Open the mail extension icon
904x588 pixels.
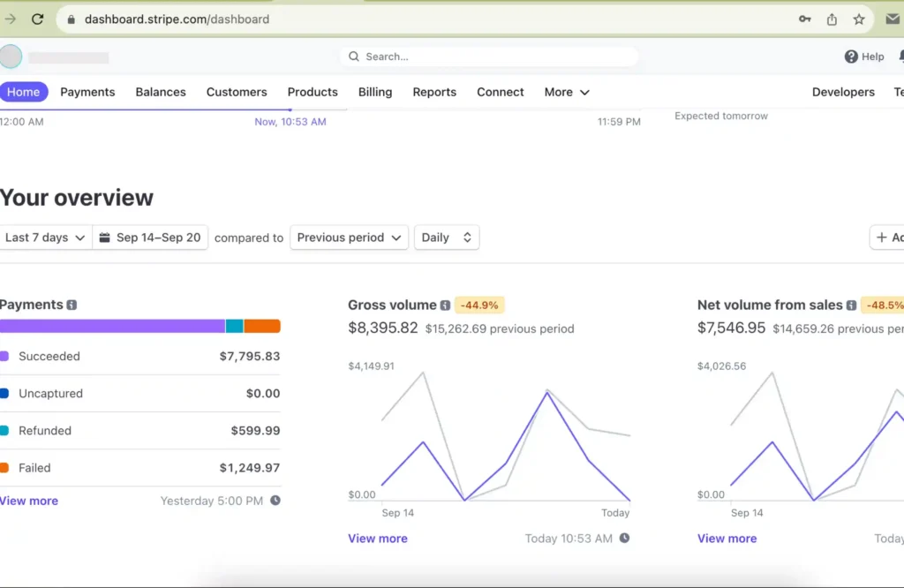tap(893, 19)
